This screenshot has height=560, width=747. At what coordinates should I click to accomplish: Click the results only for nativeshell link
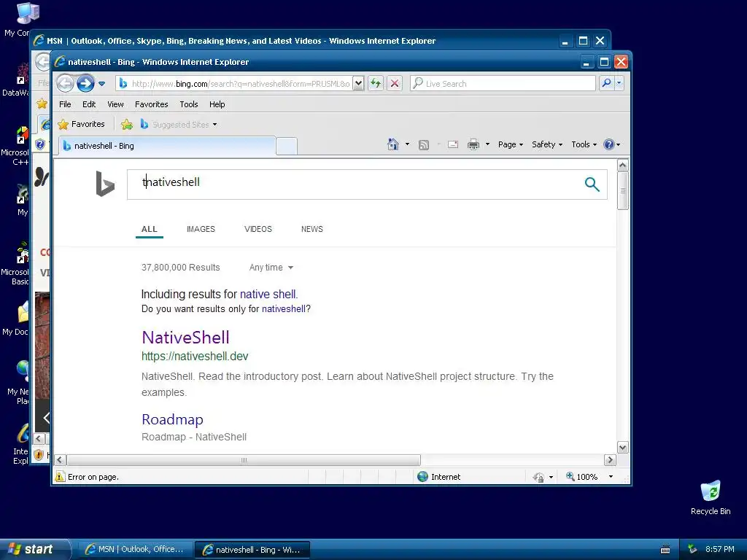284,309
